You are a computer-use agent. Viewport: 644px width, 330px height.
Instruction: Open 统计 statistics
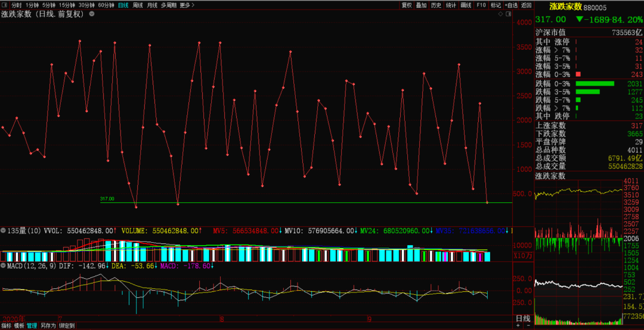[451, 5]
